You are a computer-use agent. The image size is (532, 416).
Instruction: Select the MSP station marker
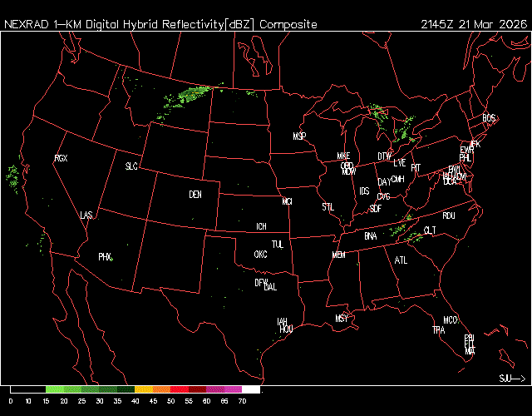coord(299,136)
